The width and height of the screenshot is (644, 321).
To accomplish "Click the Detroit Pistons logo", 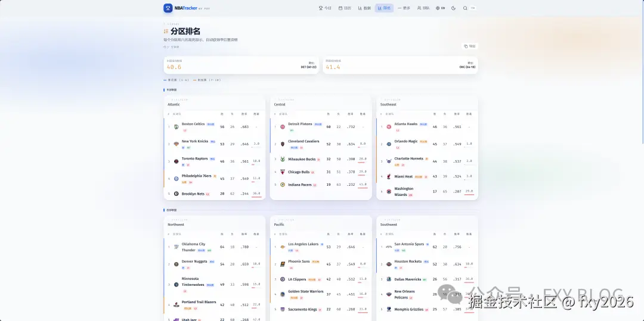I will point(283,127).
